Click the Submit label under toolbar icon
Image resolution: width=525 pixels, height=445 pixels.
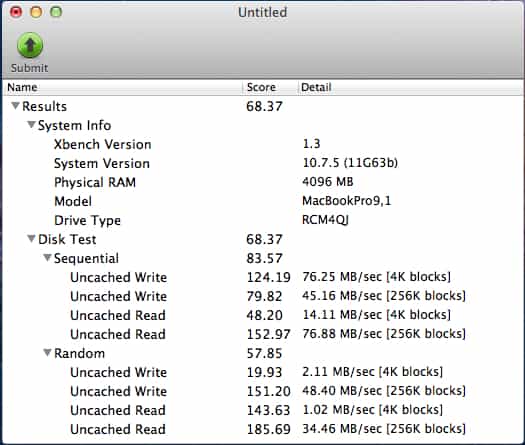tap(29, 68)
